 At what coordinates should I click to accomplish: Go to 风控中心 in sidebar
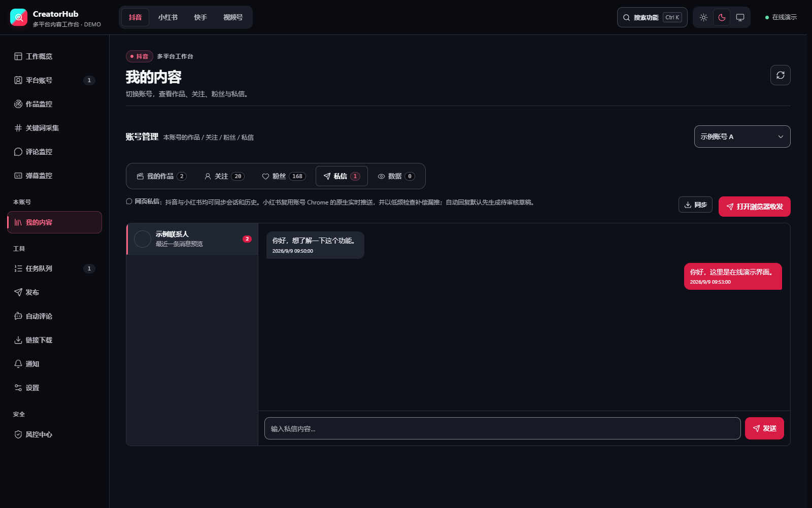[54, 434]
